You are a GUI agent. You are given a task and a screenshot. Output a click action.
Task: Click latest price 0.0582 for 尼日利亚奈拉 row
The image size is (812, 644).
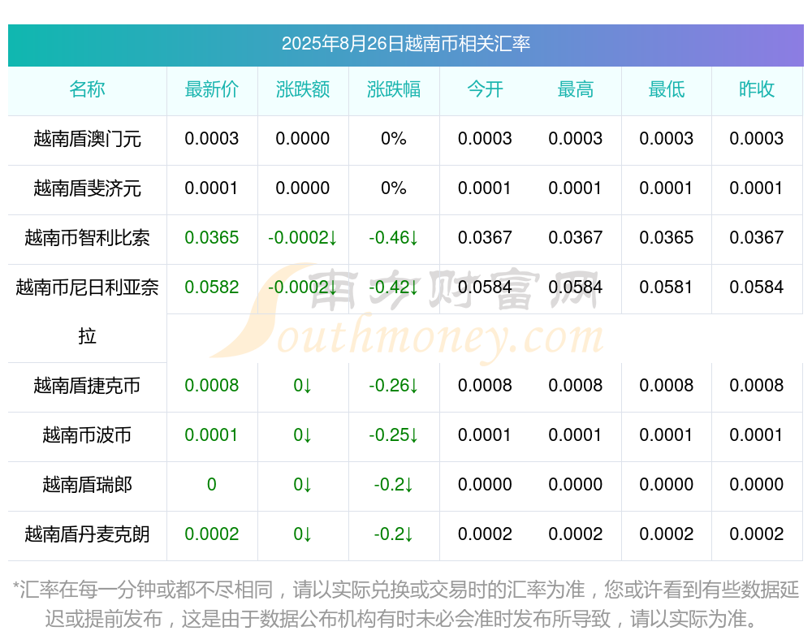[x=212, y=287]
